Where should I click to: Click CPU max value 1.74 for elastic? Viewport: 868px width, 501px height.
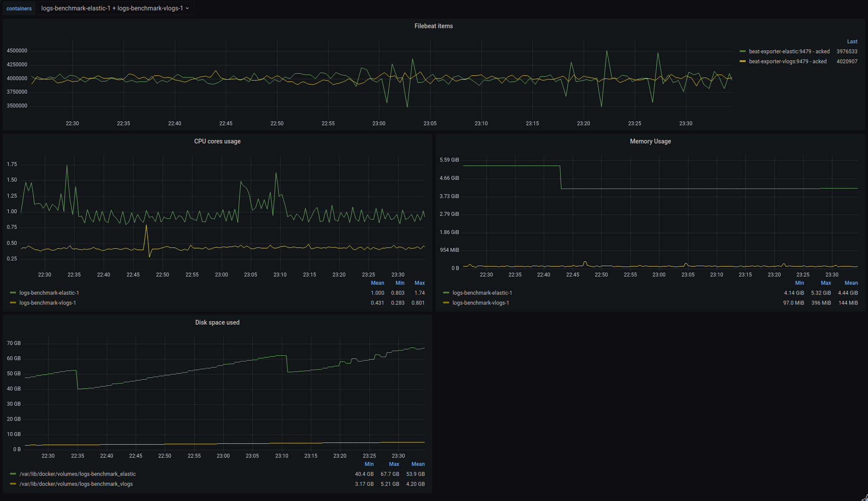pos(420,293)
